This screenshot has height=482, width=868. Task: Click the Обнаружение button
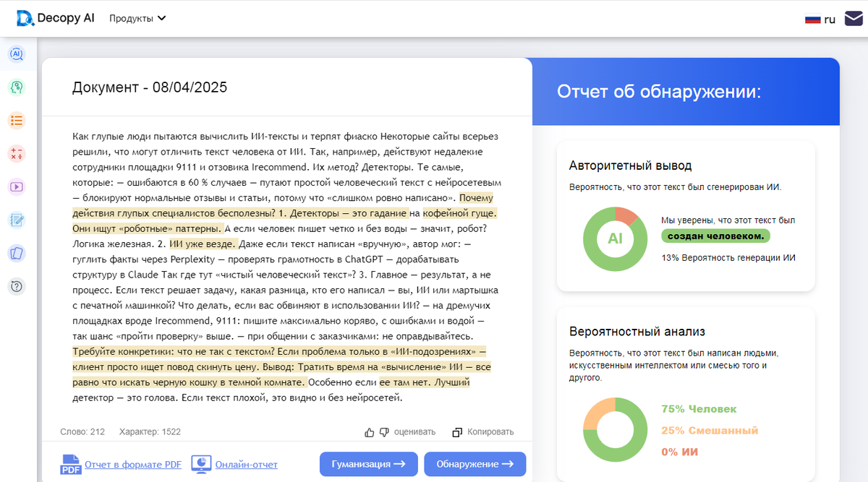tap(475, 464)
